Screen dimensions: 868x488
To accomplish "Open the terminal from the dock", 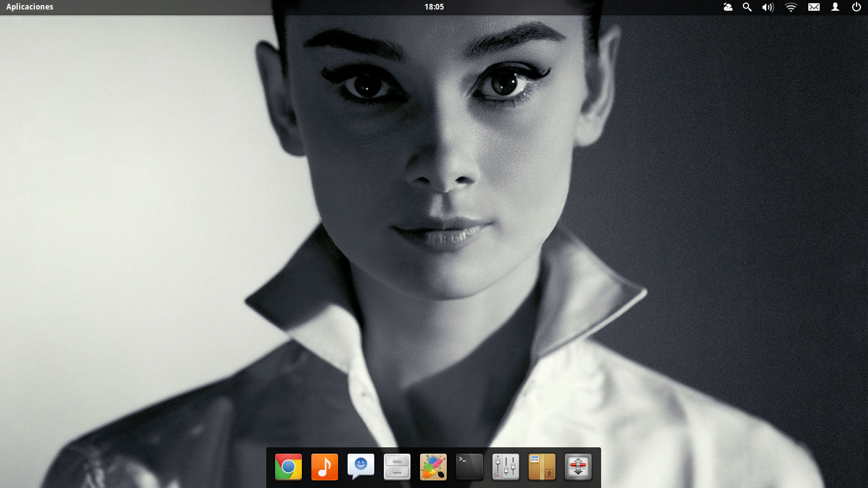I will pos(470,467).
